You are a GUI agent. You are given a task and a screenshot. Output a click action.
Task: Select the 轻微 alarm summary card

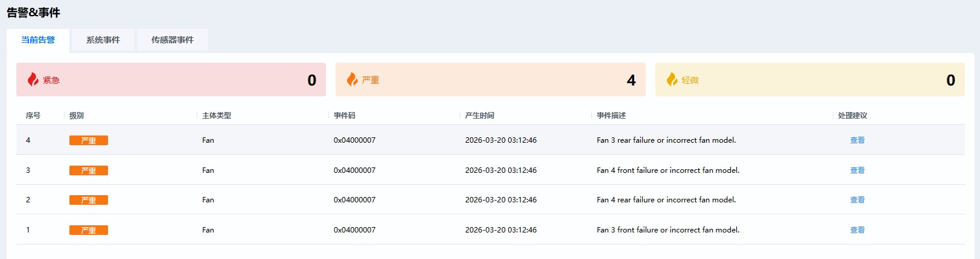pyautogui.click(x=810, y=80)
